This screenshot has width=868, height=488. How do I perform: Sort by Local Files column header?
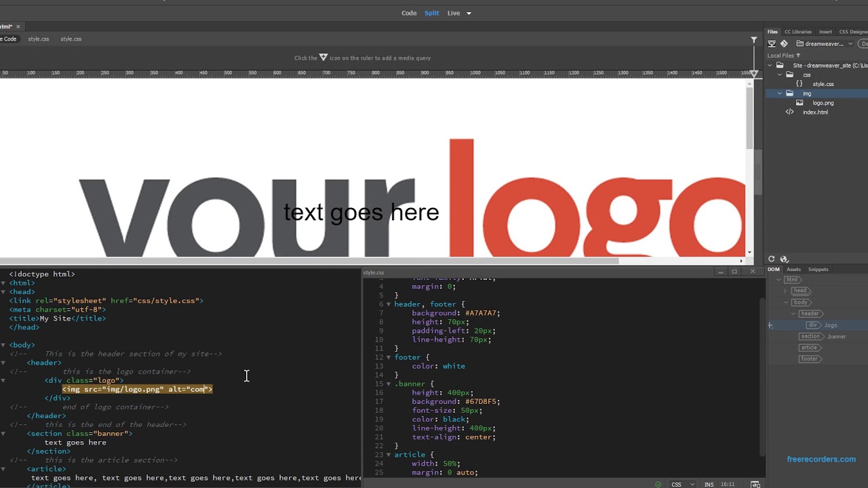(783, 56)
